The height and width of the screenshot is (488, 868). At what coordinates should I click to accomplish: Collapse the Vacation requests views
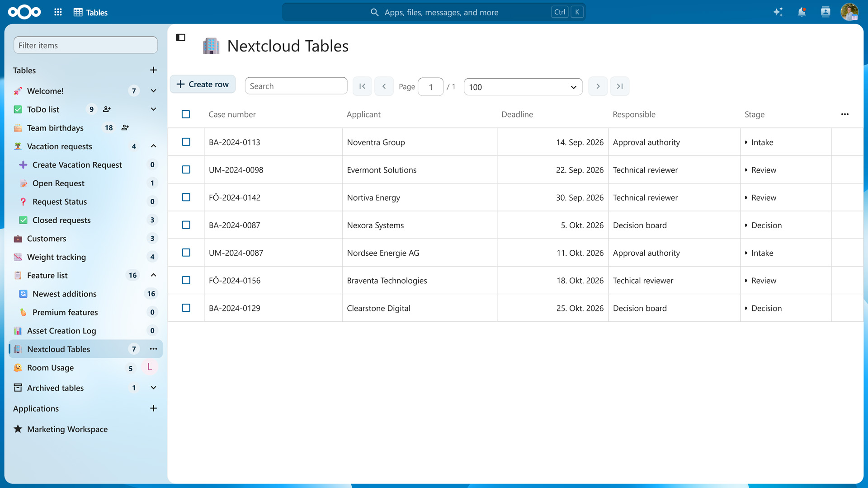coord(154,146)
